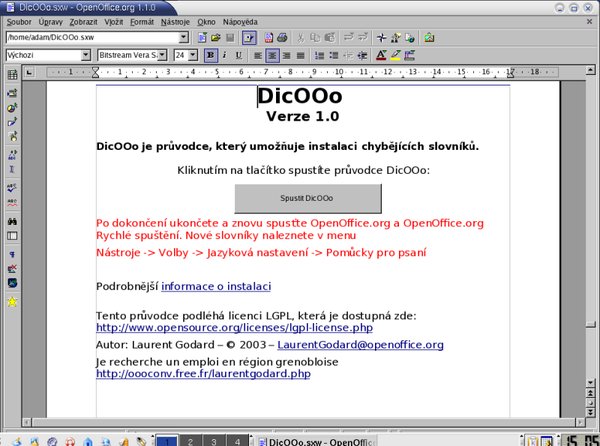Open the Úpravy menu
This screenshot has height=446, width=600.
click(x=51, y=22)
